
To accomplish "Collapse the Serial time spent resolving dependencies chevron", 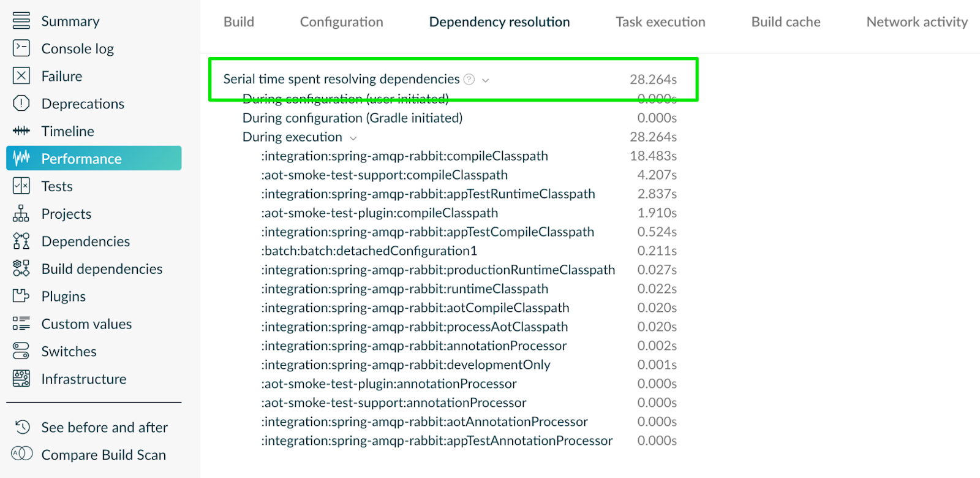I will point(486,80).
